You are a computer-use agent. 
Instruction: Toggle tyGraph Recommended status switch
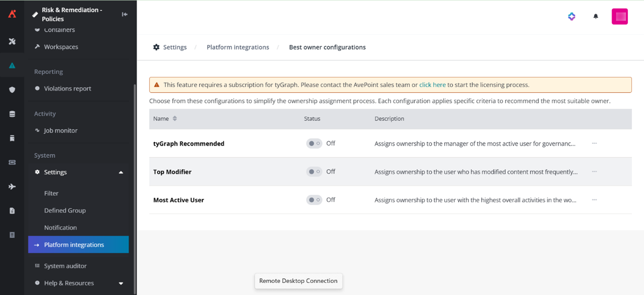click(x=314, y=143)
